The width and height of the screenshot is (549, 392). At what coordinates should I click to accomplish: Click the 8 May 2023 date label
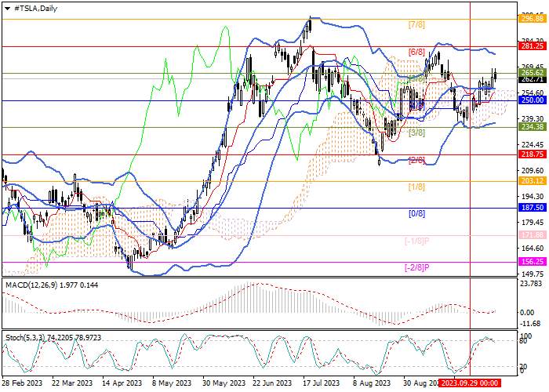click(x=173, y=383)
